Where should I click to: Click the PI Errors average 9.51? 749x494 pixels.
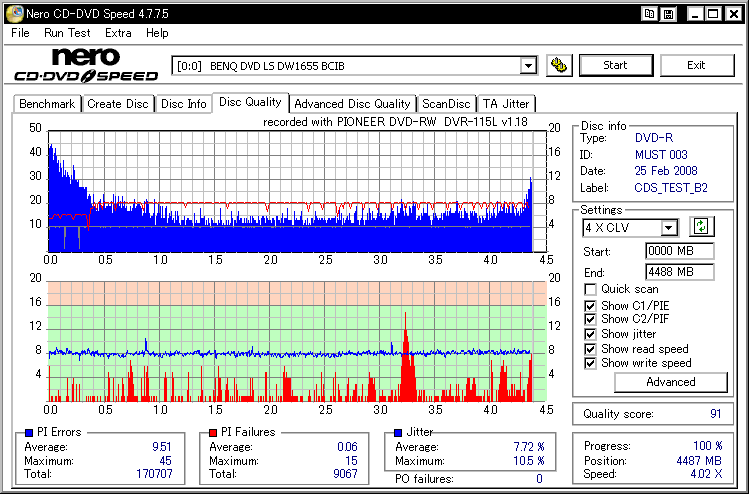coord(161,447)
